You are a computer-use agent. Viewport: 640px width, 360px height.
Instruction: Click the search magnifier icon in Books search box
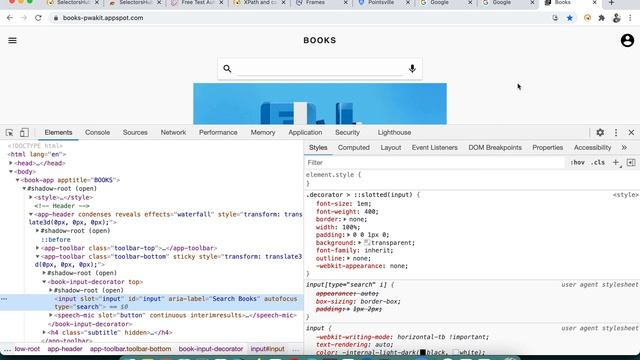[x=227, y=69]
